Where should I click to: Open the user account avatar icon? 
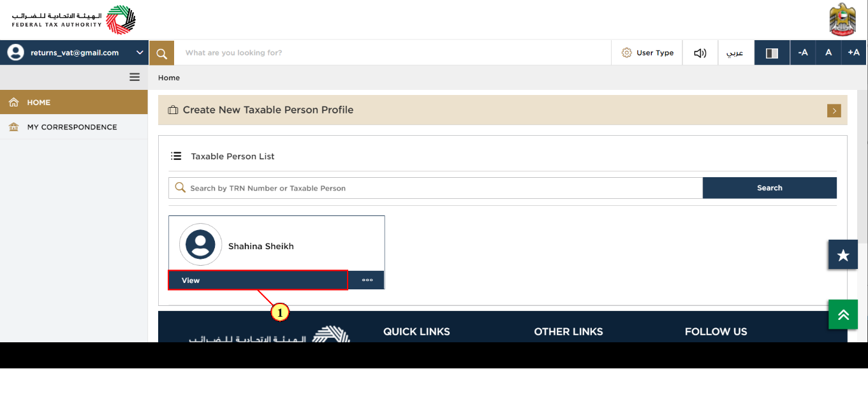coord(15,53)
